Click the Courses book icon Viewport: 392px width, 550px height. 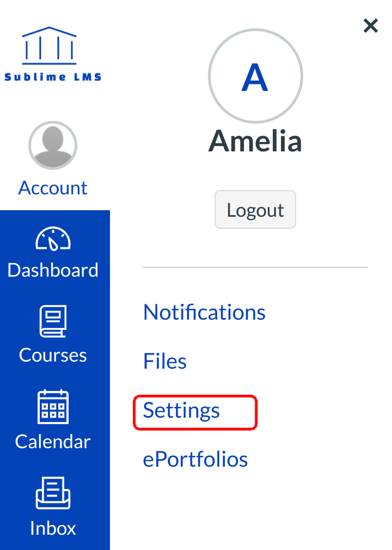point(53,321)
